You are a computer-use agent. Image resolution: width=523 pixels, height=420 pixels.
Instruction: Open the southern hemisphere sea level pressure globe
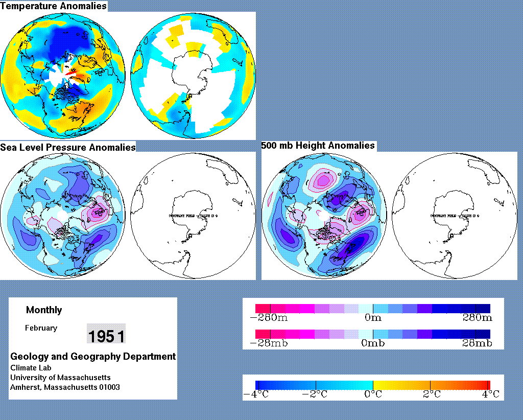click(193, 216)
